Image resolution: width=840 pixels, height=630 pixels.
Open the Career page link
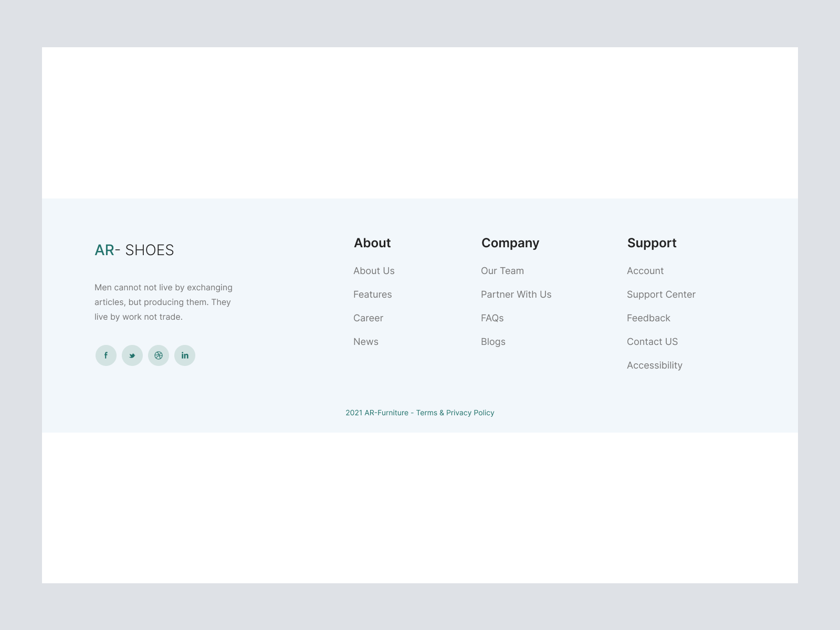point(368,318)
